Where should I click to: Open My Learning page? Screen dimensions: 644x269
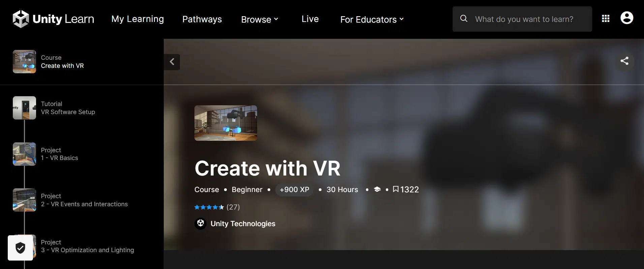coord(137,19)
